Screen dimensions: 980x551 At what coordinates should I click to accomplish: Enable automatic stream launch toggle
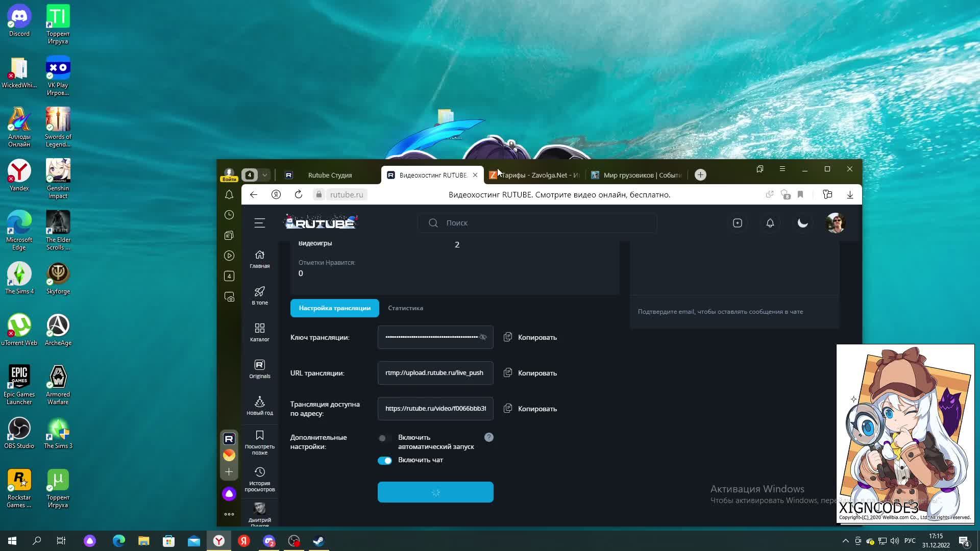(x=384, y=438)
